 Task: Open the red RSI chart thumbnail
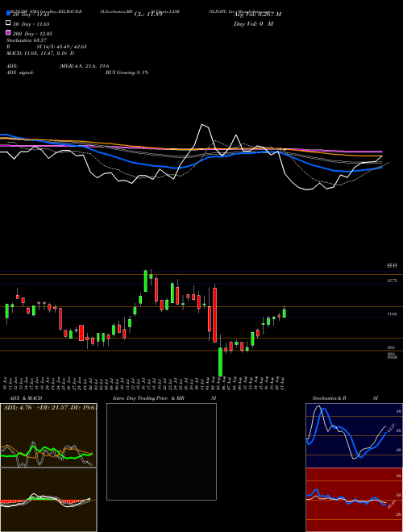[x=354, y=500]
